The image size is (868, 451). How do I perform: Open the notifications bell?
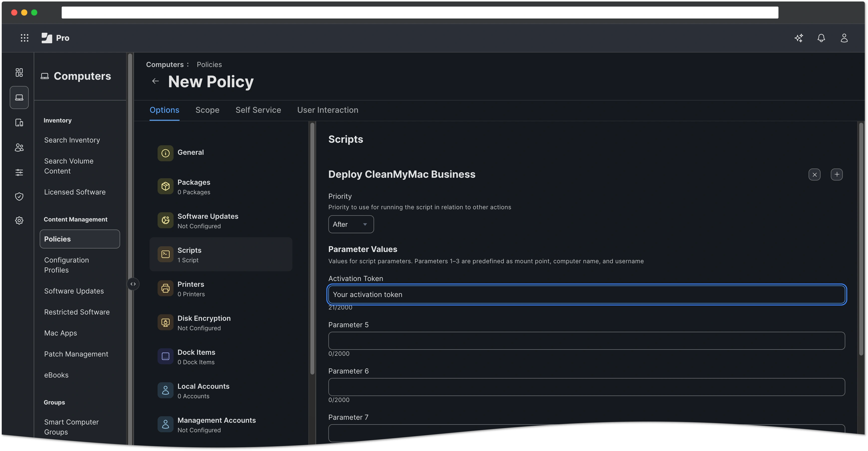click(821, 38)
